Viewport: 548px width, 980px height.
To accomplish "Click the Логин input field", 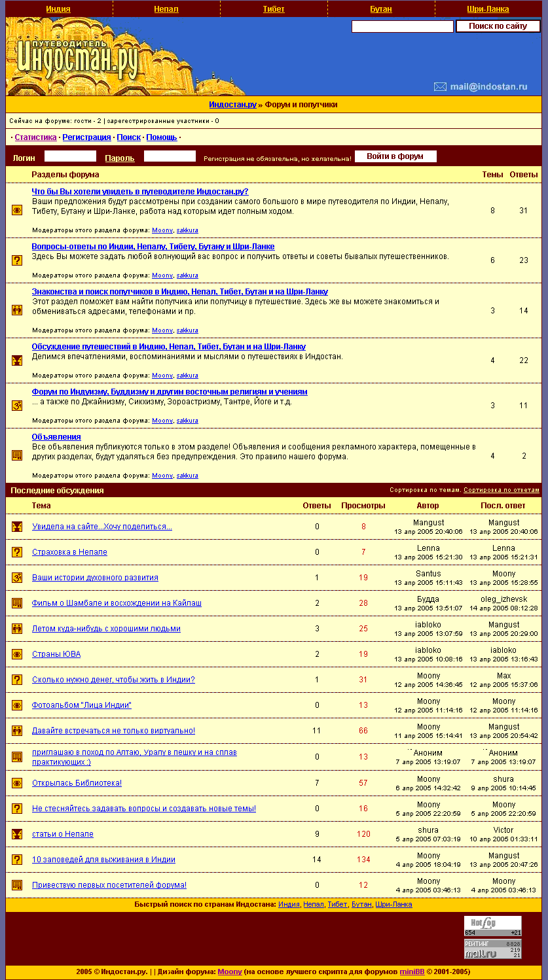I will coord(70,156).
